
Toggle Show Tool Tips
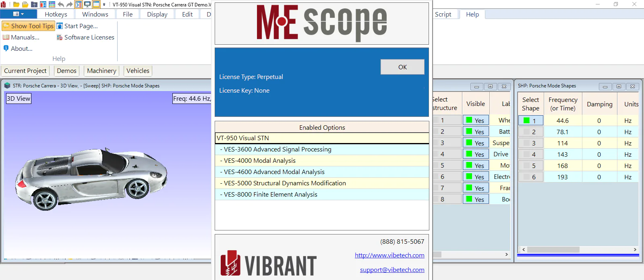(x=28, y=26)
